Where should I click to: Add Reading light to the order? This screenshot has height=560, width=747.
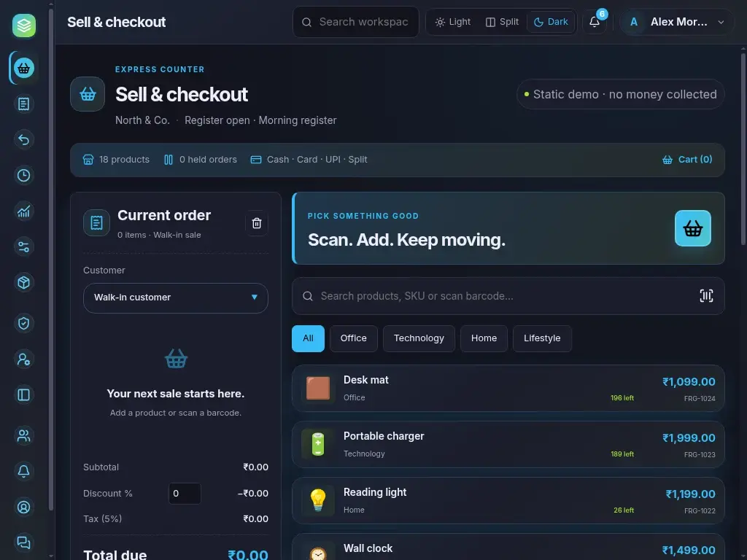[x=508, y=500]
